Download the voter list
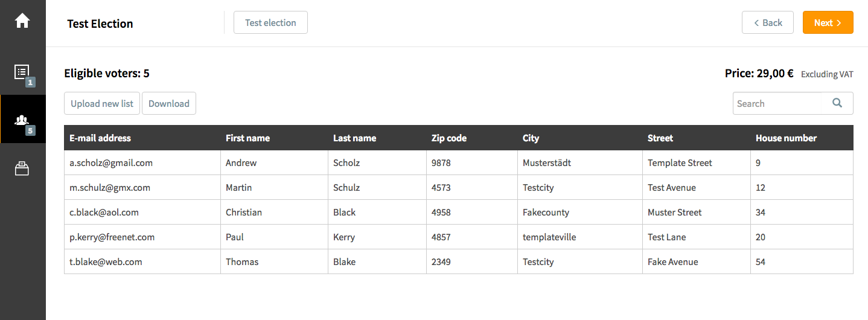Screen dimensions: 868x320 coord(169,103)
